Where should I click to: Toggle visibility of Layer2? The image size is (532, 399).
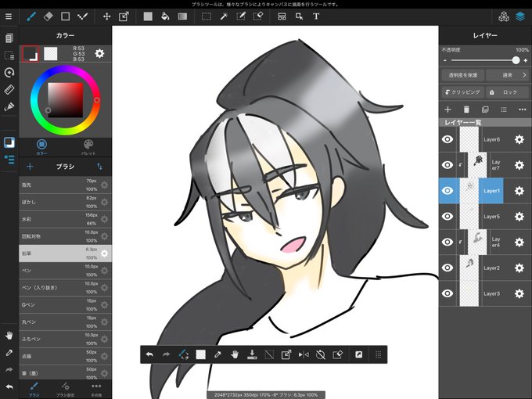[448, 268]
